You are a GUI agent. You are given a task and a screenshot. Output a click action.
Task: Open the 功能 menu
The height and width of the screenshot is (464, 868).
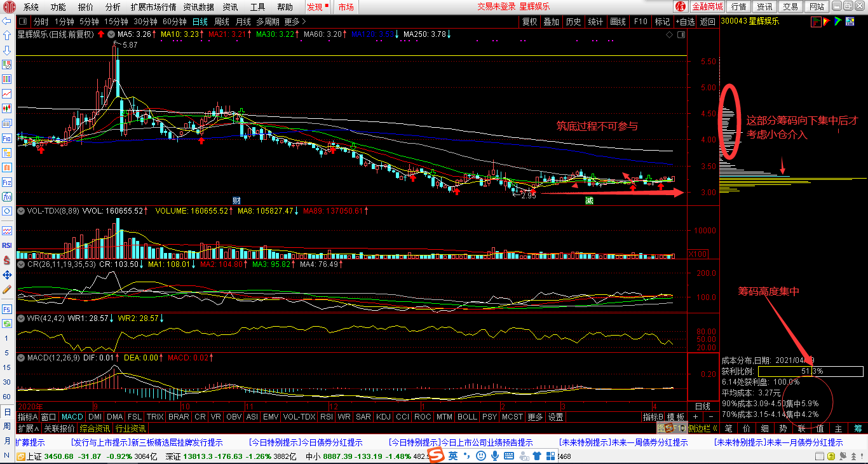tap(58, 7)
